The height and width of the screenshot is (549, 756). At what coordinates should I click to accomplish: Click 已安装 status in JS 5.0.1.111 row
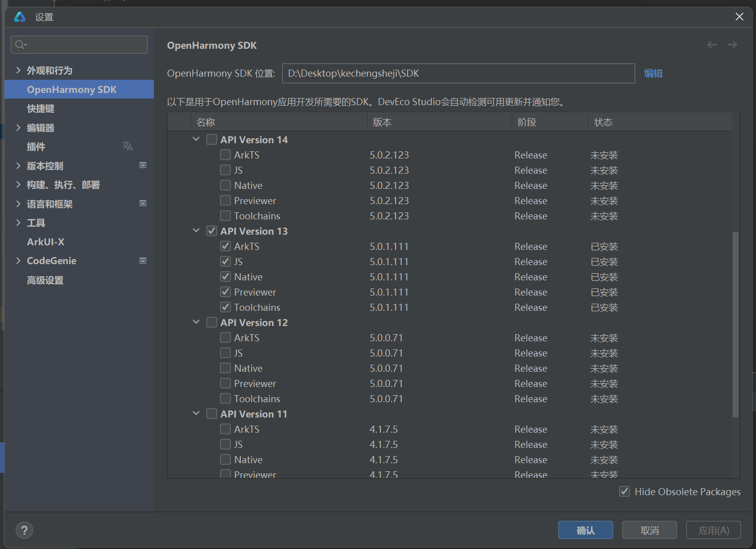(x=604, y=262)
